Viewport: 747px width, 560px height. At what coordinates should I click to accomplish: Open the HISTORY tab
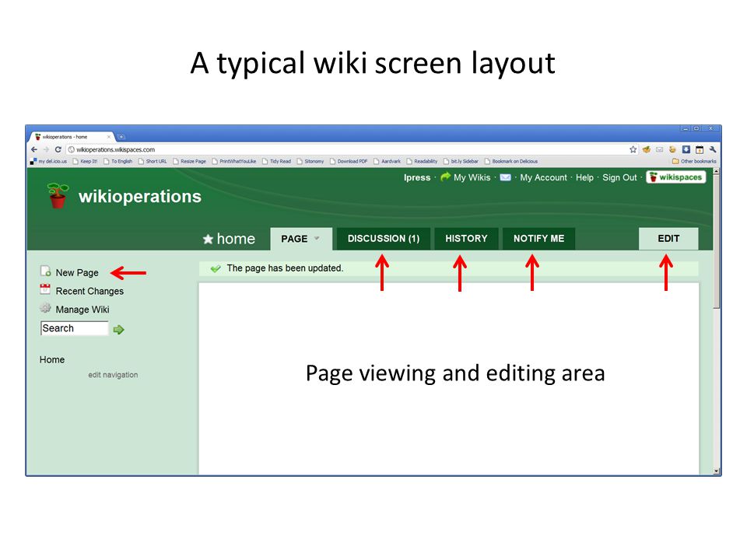coord(466,239)
